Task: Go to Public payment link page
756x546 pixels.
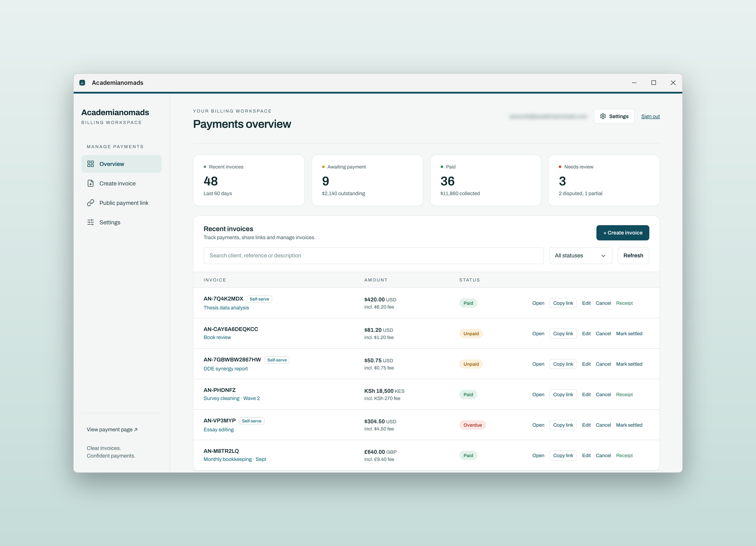Action: pyautogui.click(x=121, y=203)
